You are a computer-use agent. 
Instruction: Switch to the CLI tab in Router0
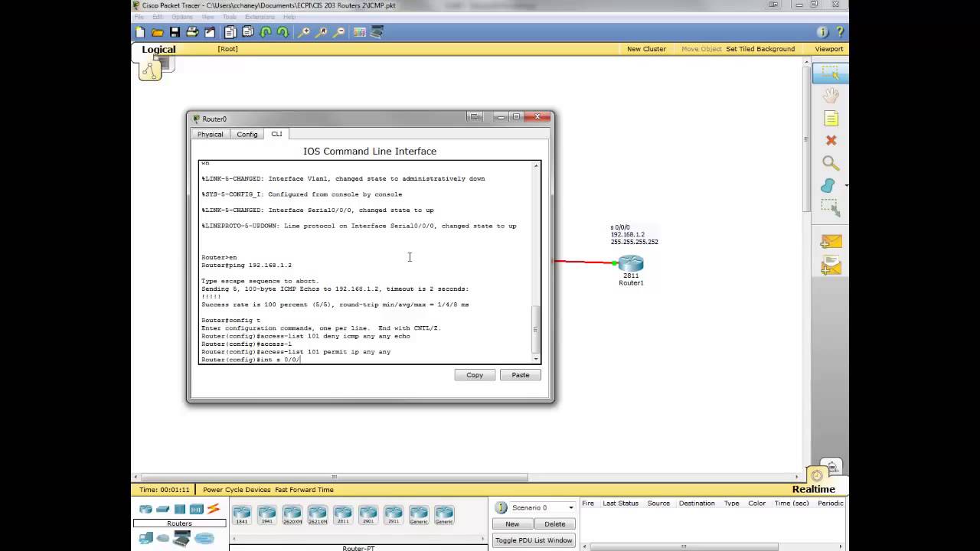276,134
